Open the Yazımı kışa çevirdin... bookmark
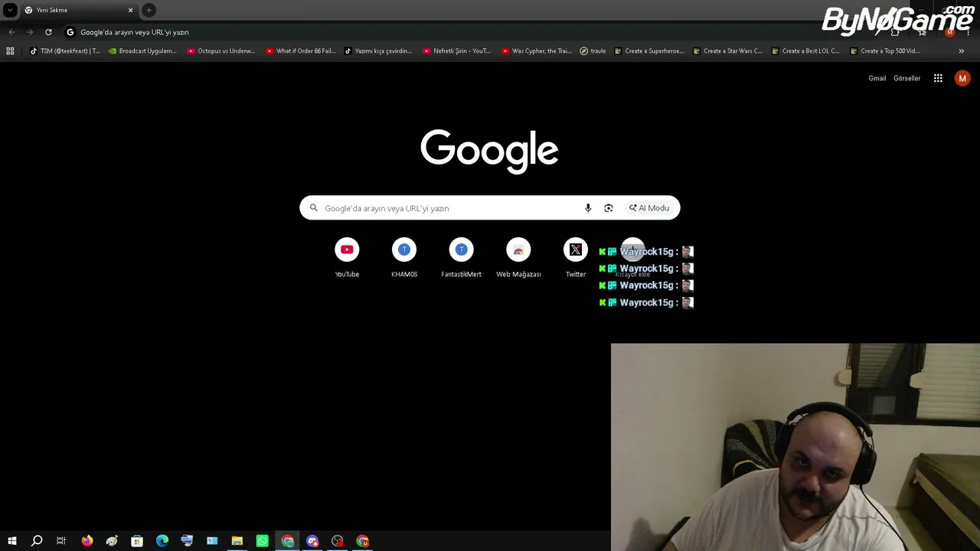 point(379,51)
